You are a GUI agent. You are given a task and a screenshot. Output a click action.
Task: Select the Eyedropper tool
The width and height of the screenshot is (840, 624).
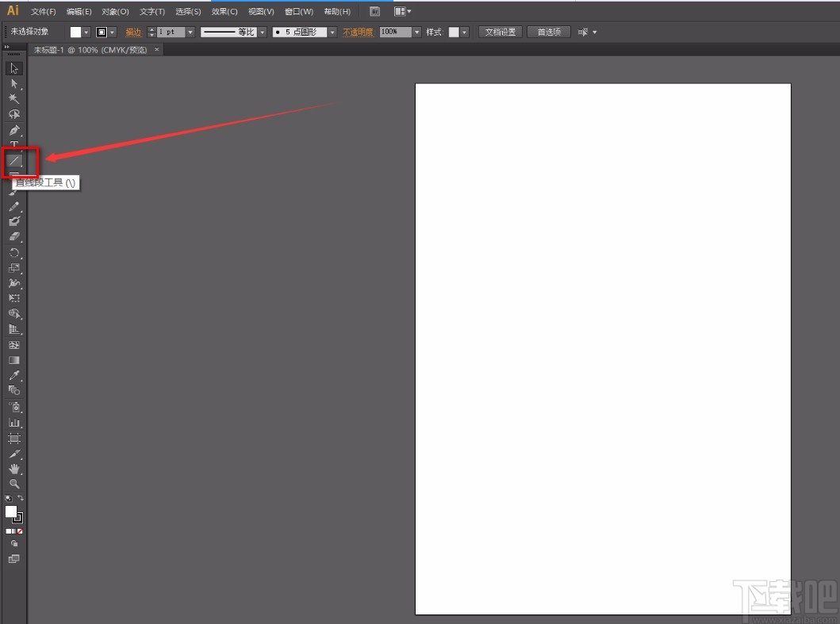[x=14, y=376]
